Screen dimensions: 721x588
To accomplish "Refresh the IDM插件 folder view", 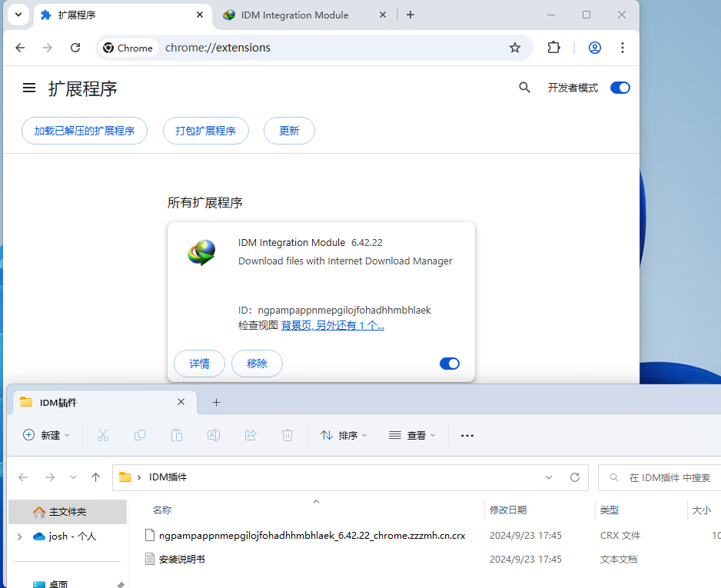I will 575,477.
